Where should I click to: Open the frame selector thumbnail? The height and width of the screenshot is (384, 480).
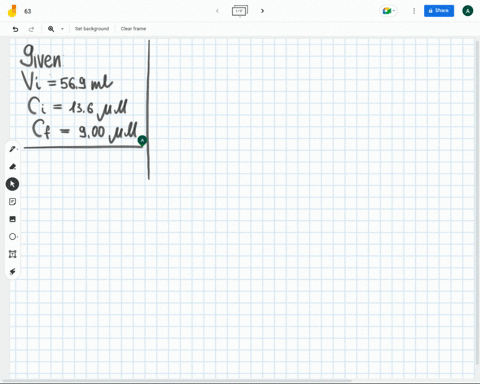point(240,11)
